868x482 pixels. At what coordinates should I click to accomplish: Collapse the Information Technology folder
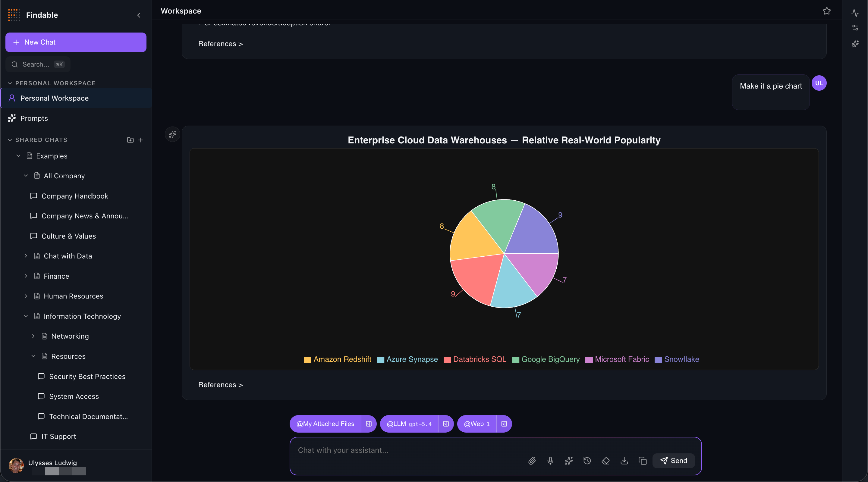(x=26, y=316)
